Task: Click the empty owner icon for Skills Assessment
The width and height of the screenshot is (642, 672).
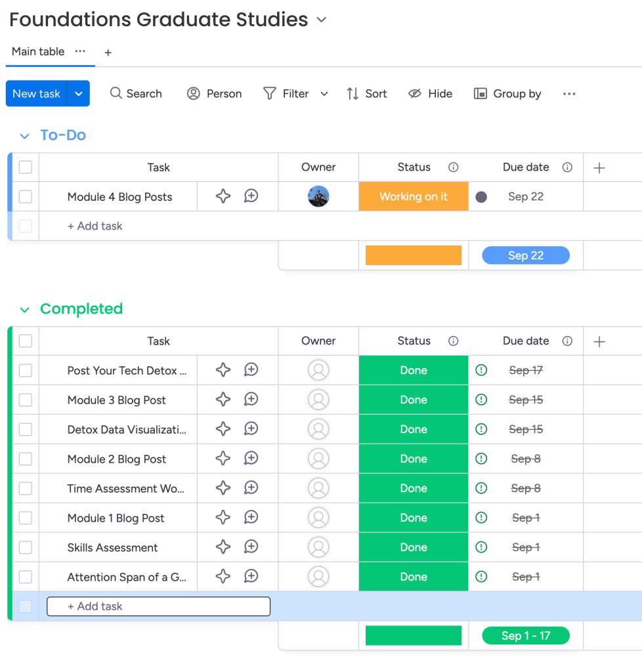Action: click(318, 547)
